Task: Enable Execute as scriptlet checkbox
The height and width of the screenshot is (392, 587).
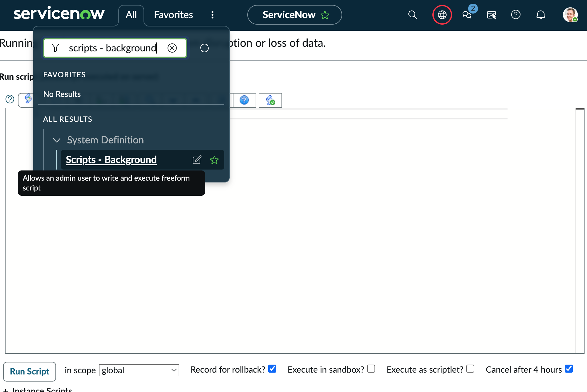Action: click(470, 369)
